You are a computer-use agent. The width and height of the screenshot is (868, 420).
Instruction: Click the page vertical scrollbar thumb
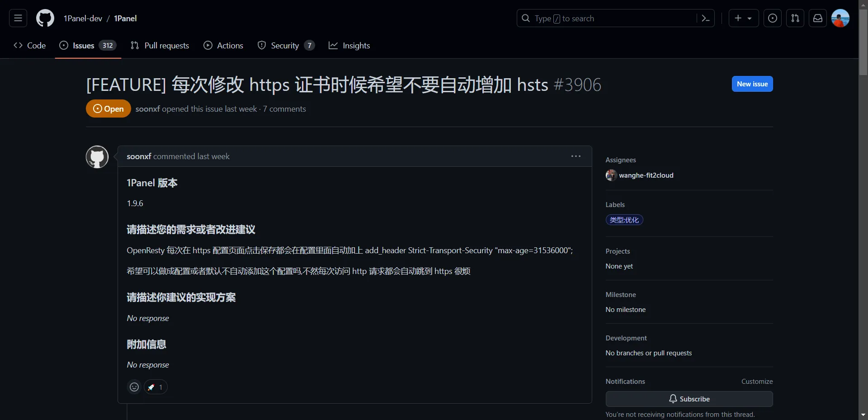coord(863,43)
